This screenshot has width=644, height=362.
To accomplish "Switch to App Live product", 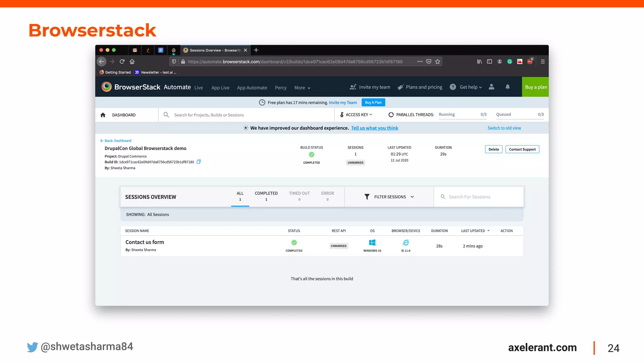I will pyautogui.click(x=220, y=88).
